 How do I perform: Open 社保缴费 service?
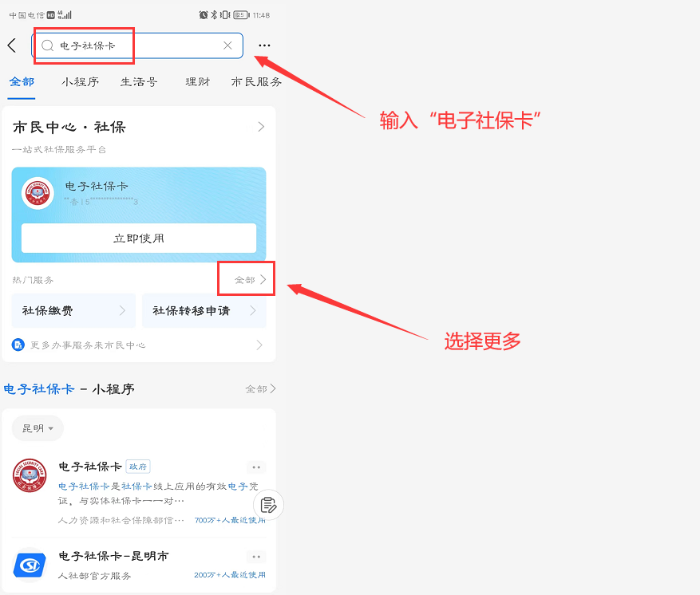pyautogui.click(x=73, y=310)
